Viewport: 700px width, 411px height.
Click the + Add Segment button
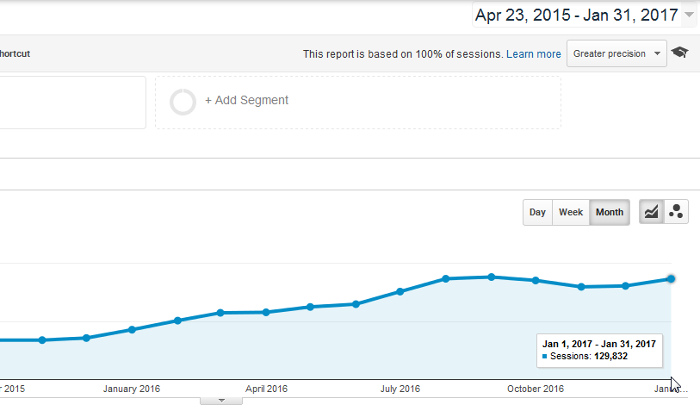pos(246,101)
